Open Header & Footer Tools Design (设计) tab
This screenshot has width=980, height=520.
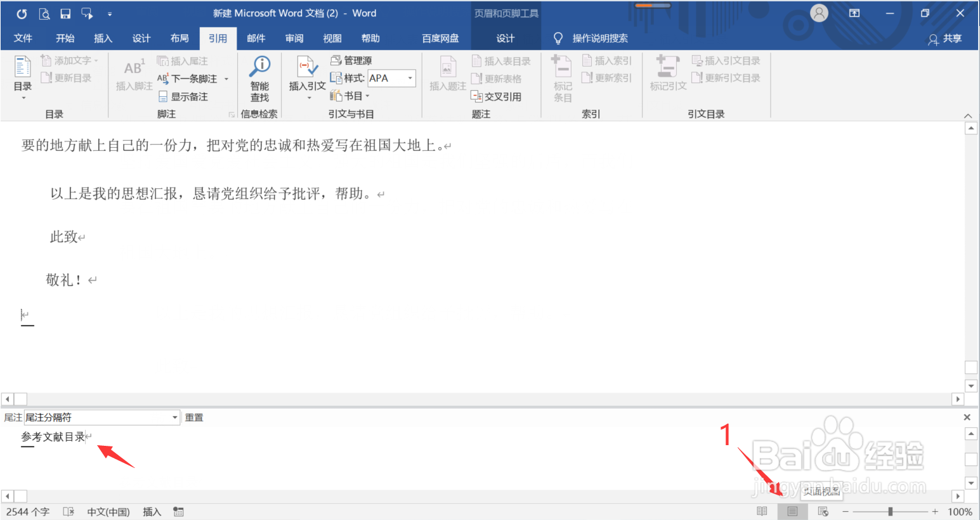click(x=506, y=38)
